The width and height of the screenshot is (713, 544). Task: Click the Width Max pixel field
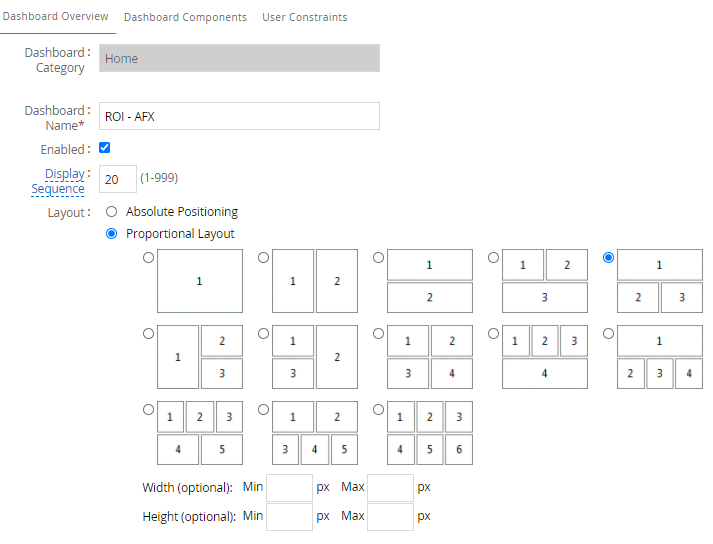click(x=390, y=488)
